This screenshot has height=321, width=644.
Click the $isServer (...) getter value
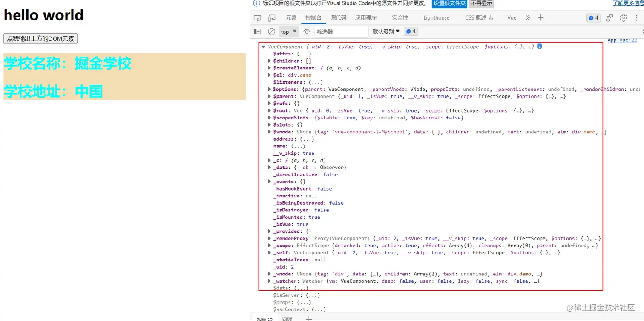click(x=313, y=295)
